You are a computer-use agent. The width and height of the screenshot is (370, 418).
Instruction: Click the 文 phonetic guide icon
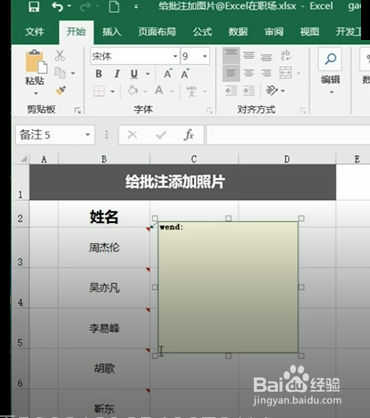191,91
